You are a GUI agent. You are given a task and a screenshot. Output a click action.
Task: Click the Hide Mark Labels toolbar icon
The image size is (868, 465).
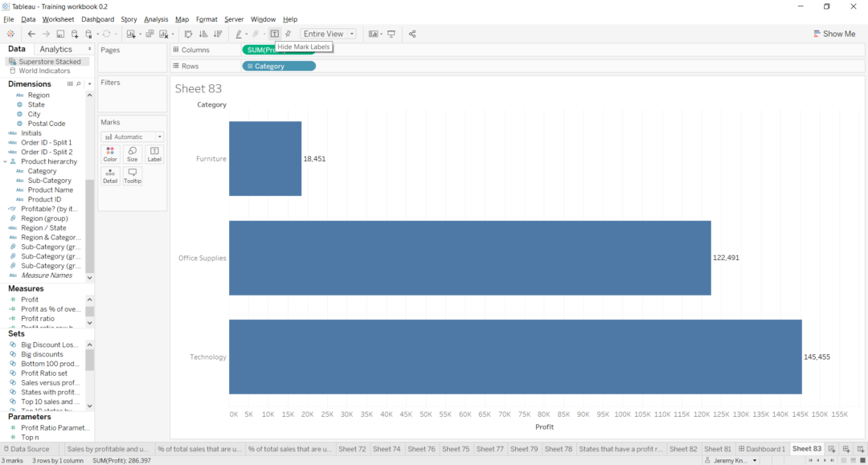(275, 34)
